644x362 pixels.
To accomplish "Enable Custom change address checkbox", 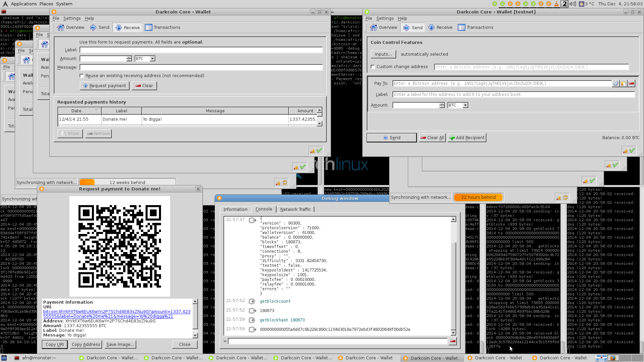I will click(373, 67).
